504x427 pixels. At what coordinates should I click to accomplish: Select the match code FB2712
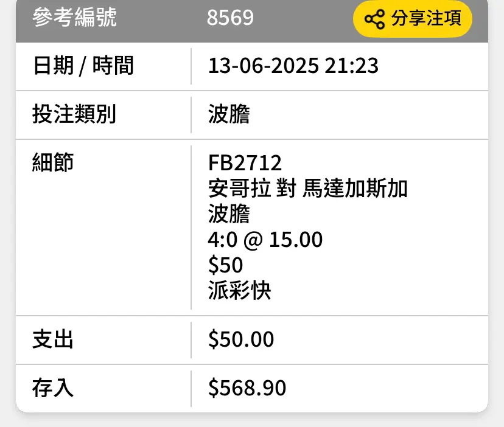245,162
